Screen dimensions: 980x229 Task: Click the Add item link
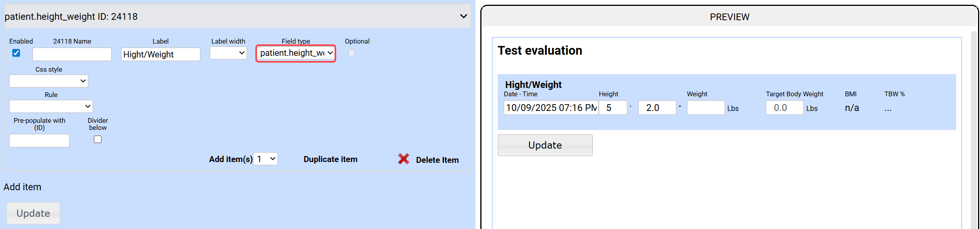(x=23, y=187)
